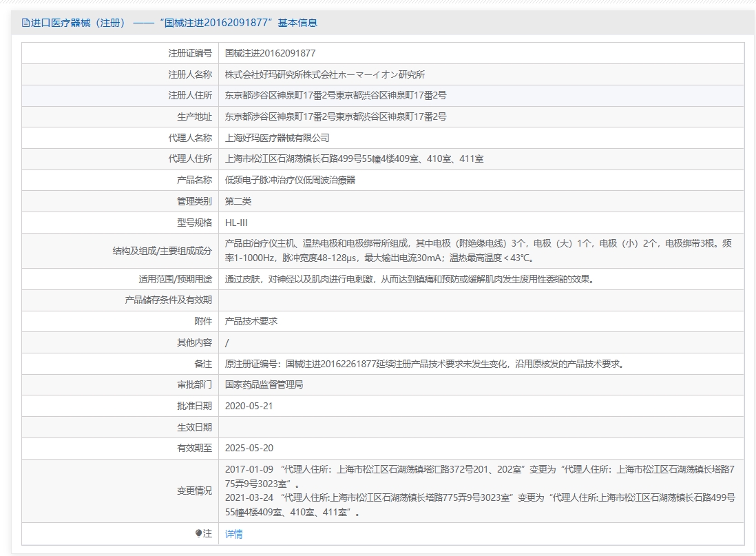Open the 详情 link in 注 row
756x556 pixels.
(234, 534)
